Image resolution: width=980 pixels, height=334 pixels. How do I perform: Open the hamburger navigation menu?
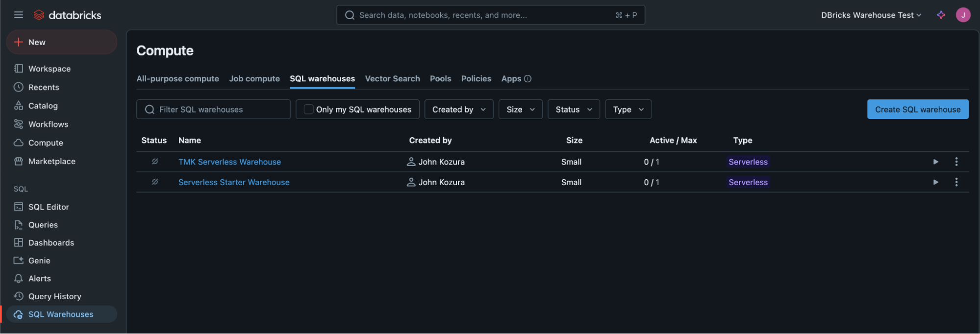pyautogui.click(x=19, y=15)
